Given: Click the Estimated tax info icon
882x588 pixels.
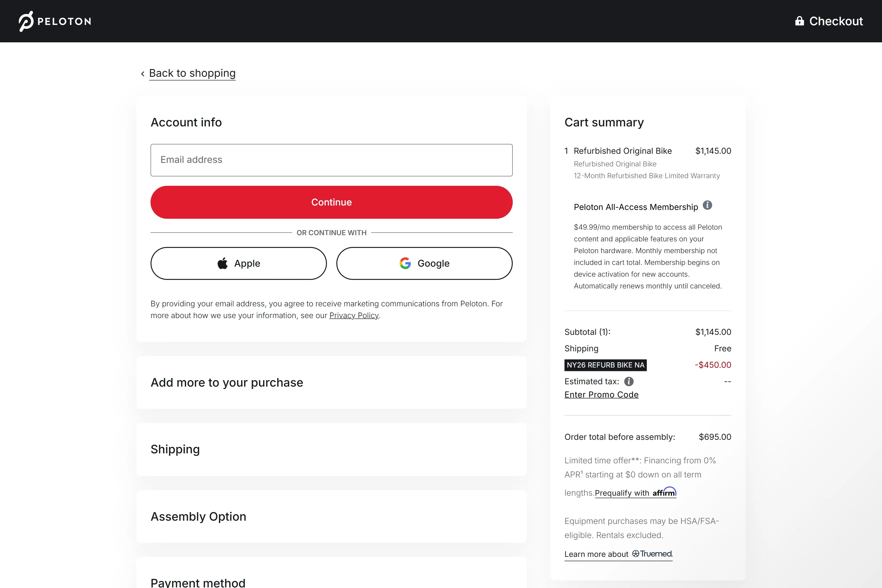Looking at the screenshot, I should tap(629, 381).
